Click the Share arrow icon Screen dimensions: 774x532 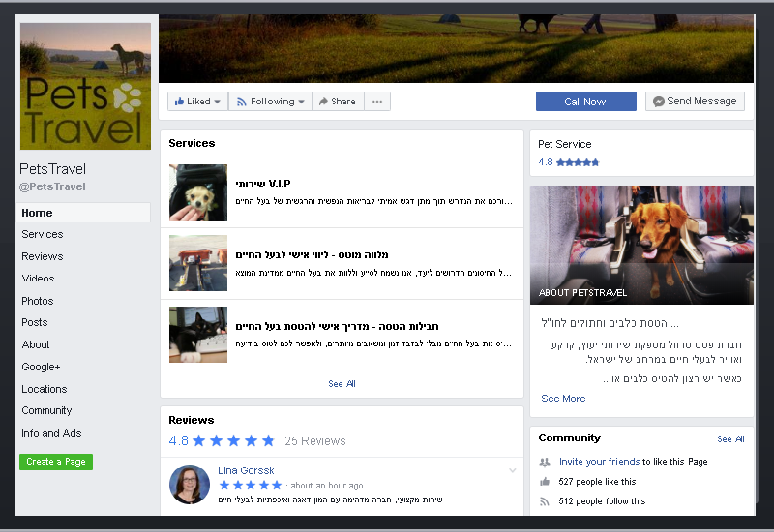323,102
